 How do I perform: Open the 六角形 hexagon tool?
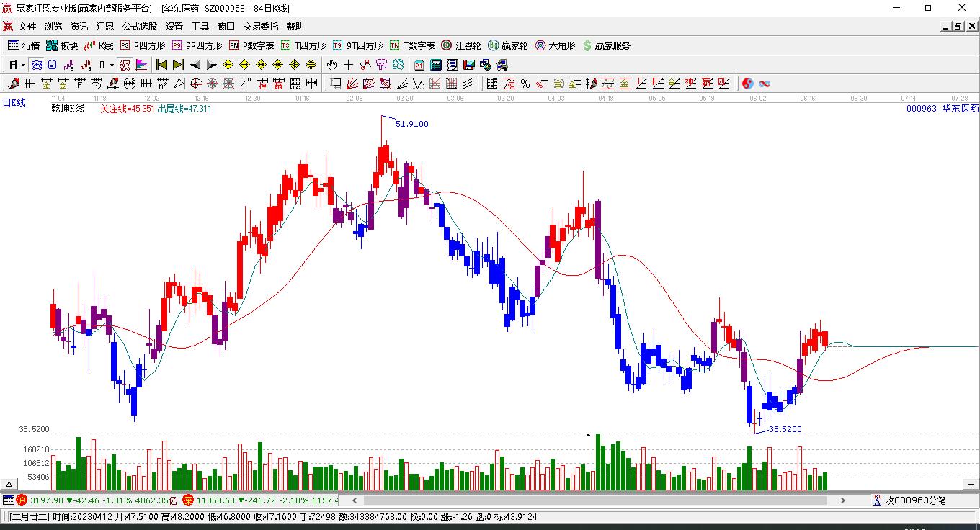tap(555, 45)
